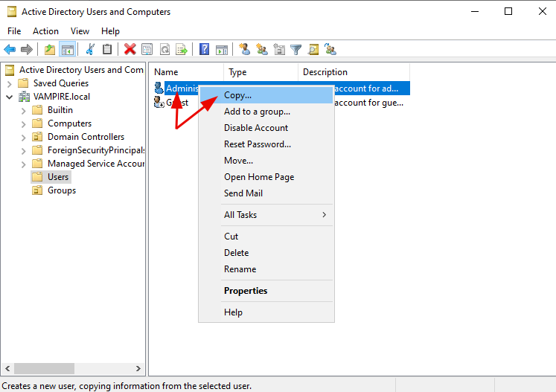Select Reset Password... from the context menu
556x392 pixels.
click(x=266, y=144)
